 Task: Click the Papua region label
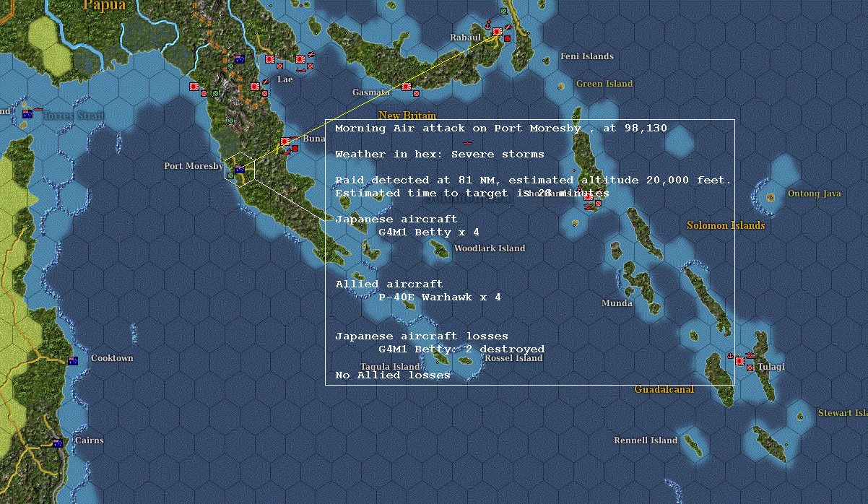[104, 6]
